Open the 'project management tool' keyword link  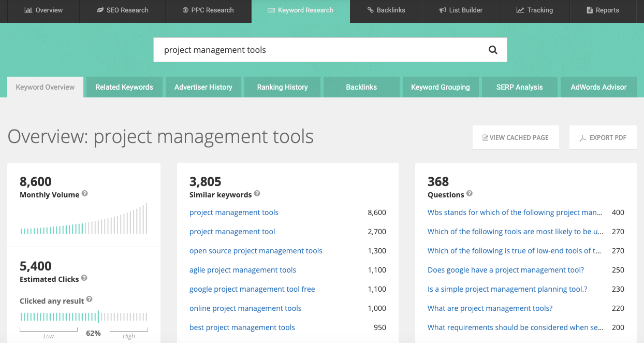coord(232,232)
